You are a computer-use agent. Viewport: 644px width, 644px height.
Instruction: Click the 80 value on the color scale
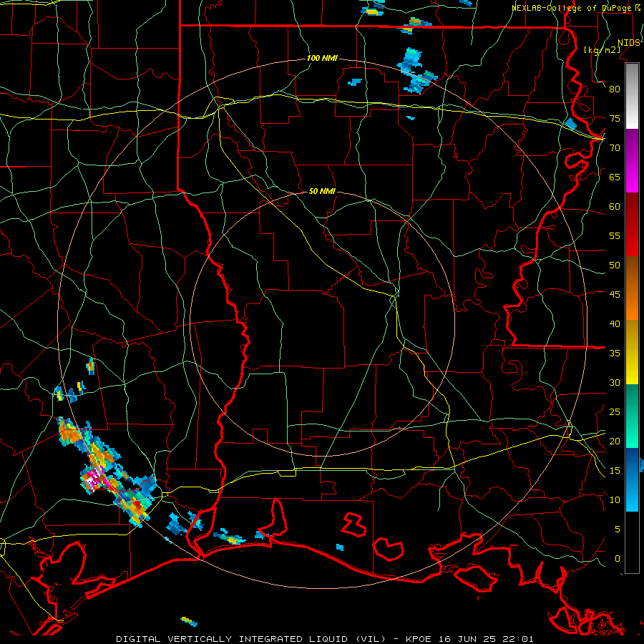[x=615, y=89]
